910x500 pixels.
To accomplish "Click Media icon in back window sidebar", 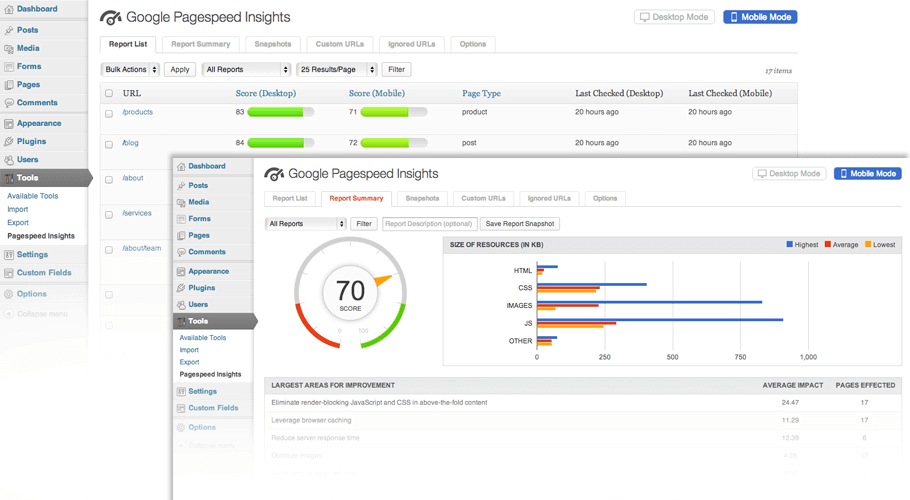I will (9, 49).
